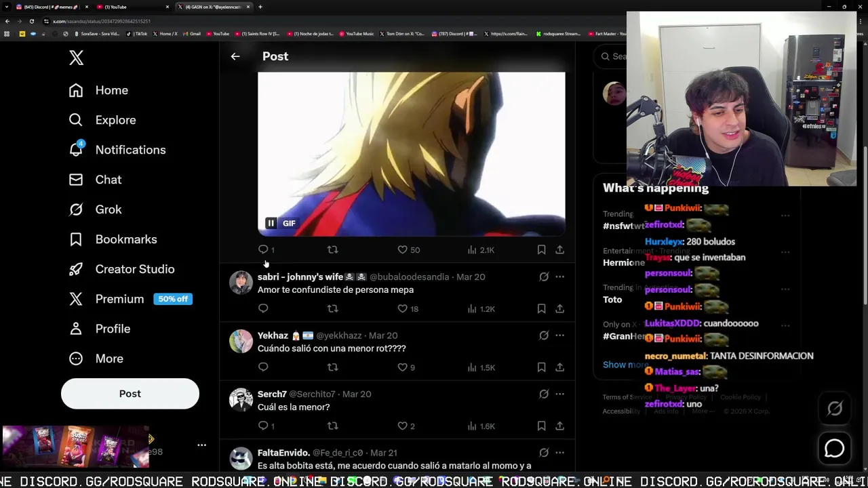868x488 pixels.
Task: Open more options on Serch7's reply
Action: tap(559, 394)
